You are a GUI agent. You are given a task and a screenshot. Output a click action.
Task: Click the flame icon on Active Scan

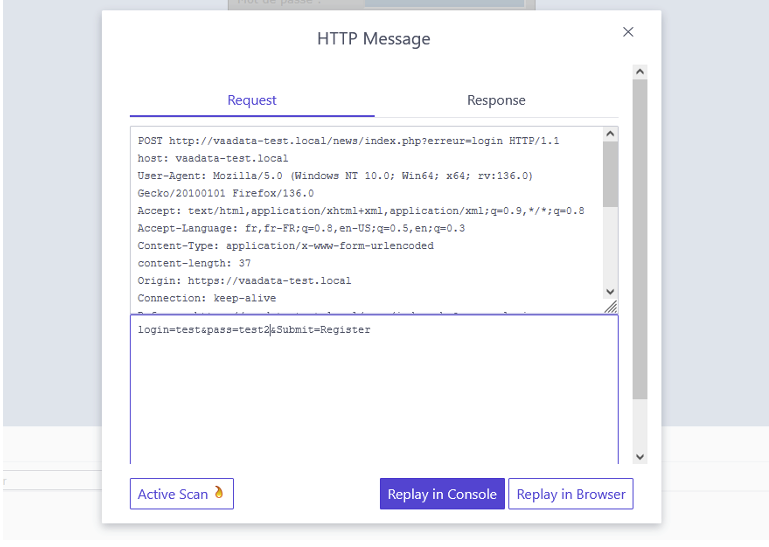point(220,493)
